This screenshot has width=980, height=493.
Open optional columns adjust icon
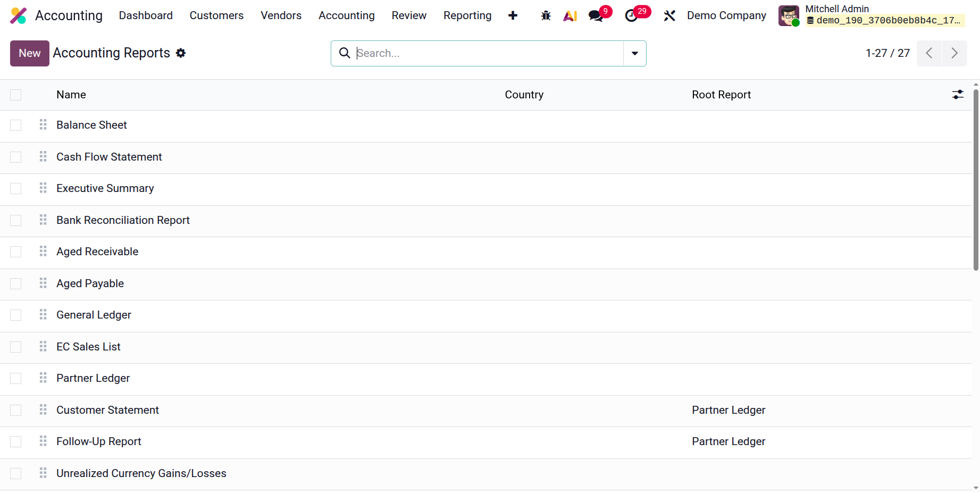[x=958, y=95]
